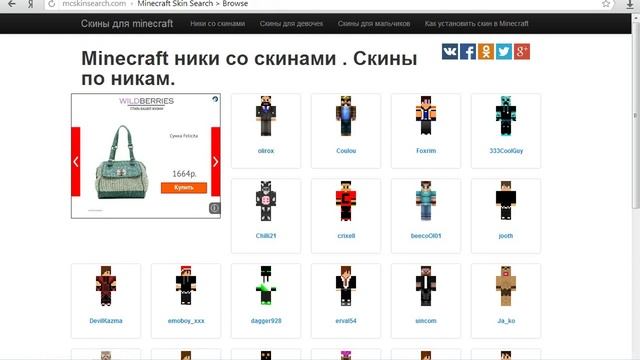Screen dimensions: 640x360
Task: Open the Скины для minecraft site title
Action: (x=127, y=24)
